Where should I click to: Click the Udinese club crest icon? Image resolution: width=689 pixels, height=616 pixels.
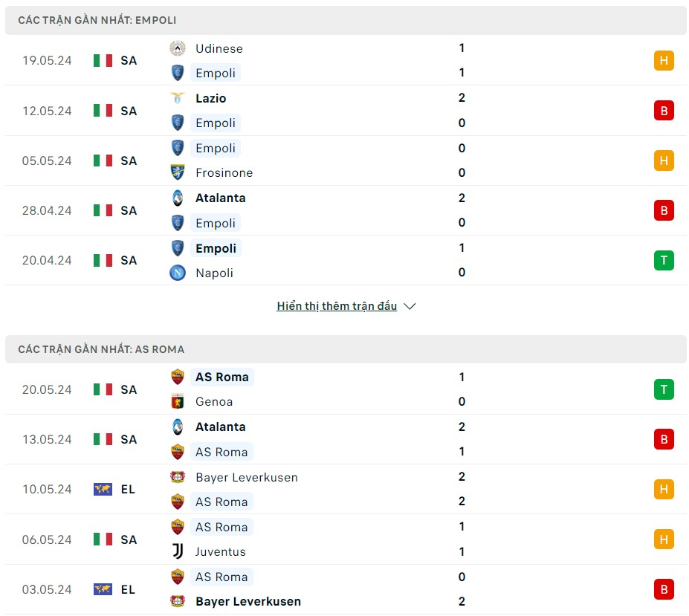coord(178,48)
